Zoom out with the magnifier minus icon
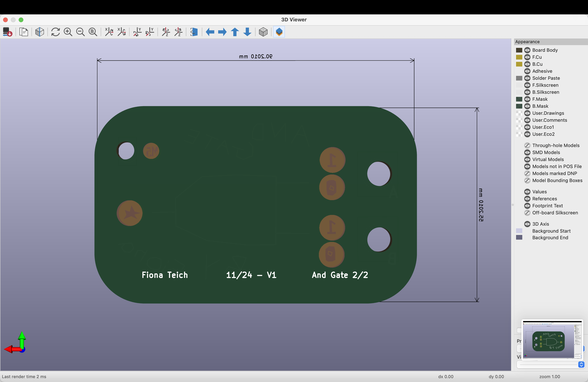The image size is (588, 382). point(80,32)
